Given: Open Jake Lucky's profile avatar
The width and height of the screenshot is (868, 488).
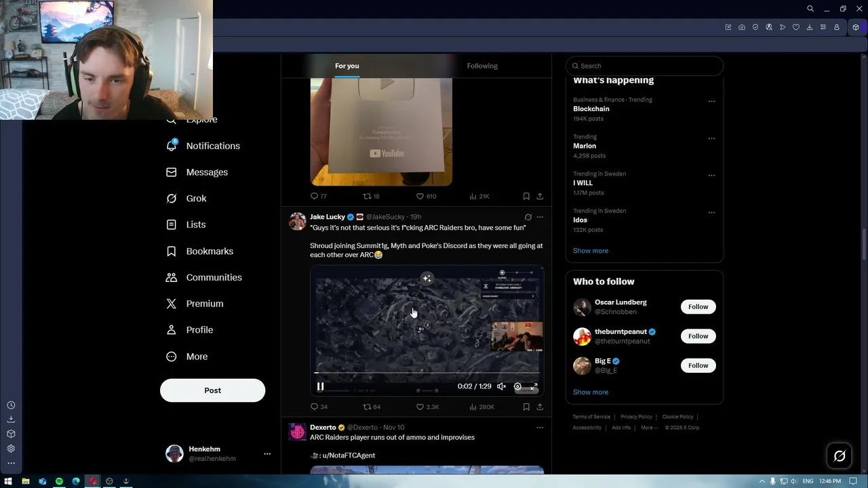Looking at the screenshot, I should coord(298,221).
